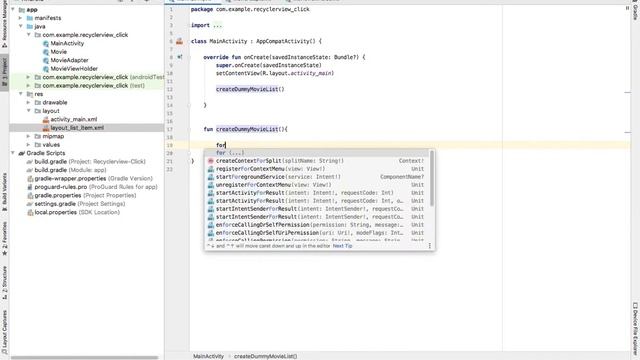The height and width of the screenshot is (360, 640).
Task: Collapse the layout folder
Action: click(29, 111)
